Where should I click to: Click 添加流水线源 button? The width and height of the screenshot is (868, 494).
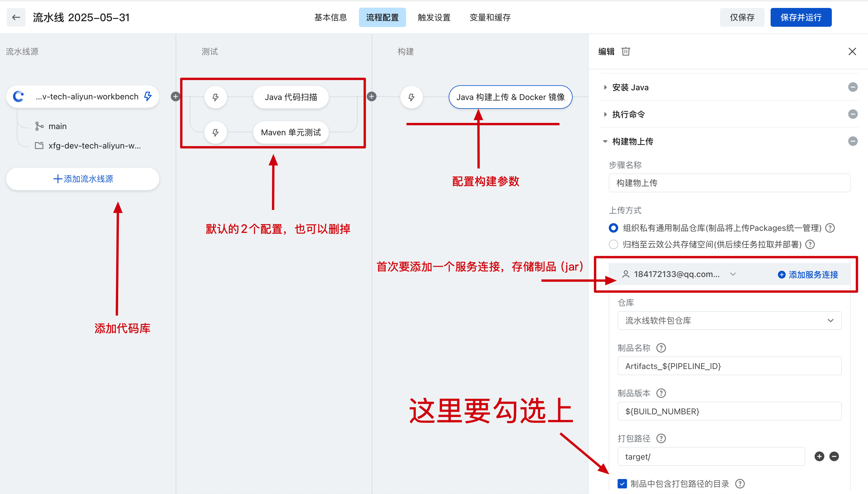coord(83,179)
